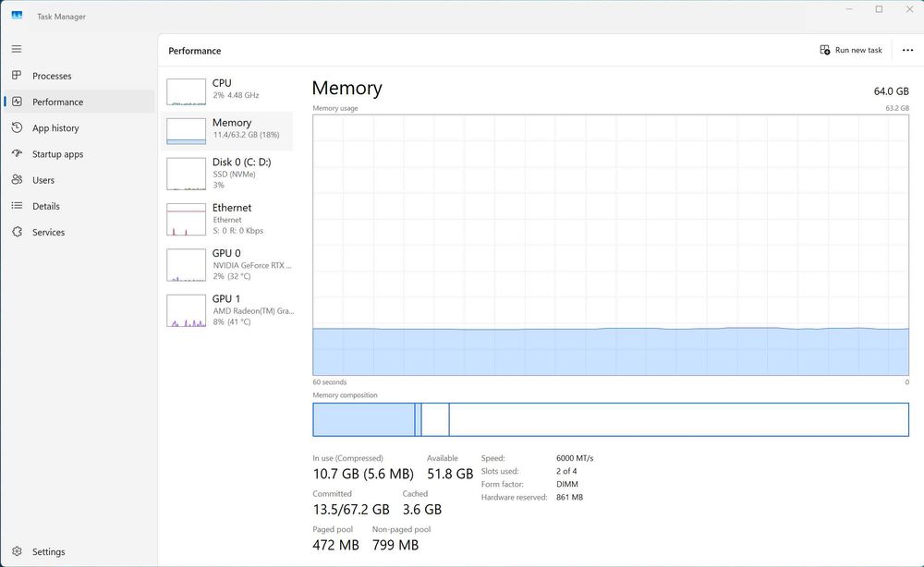Click the Task Manager app icon in title bar
Screen dimensions: 924x567
coord(17,16)
